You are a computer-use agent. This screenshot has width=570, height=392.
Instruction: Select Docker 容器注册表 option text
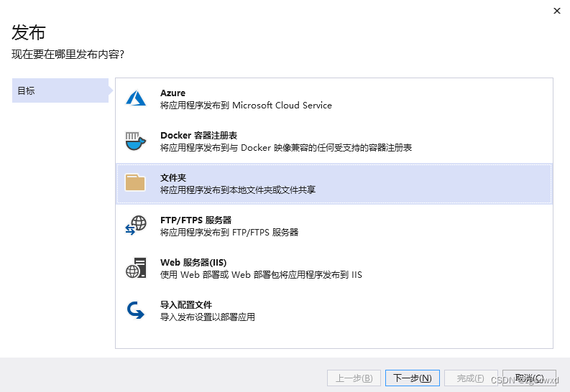coord(199,136)
